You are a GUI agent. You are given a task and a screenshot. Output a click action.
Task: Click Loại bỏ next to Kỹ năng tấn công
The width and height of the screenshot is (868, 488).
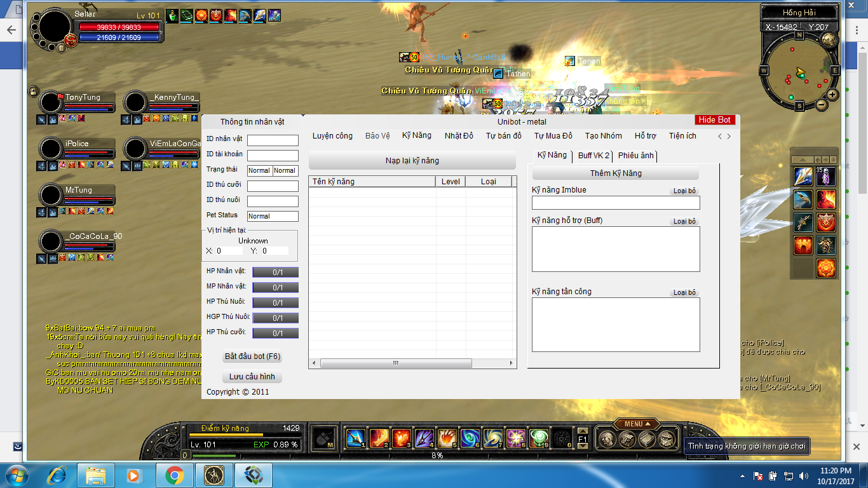[x=685, y=292]
